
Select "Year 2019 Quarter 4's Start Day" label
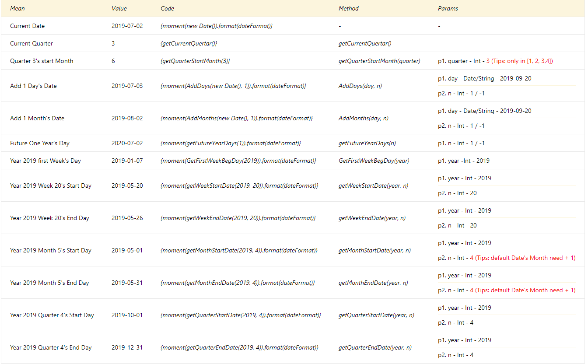(x=52, y=315)
